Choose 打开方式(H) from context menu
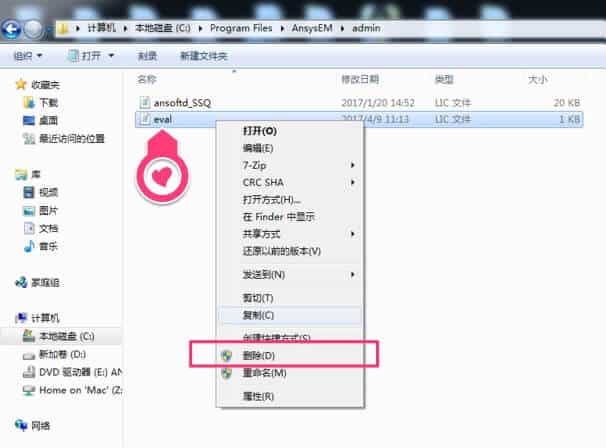Viewport: 606px width, 448px height. (x=271, y=199)
